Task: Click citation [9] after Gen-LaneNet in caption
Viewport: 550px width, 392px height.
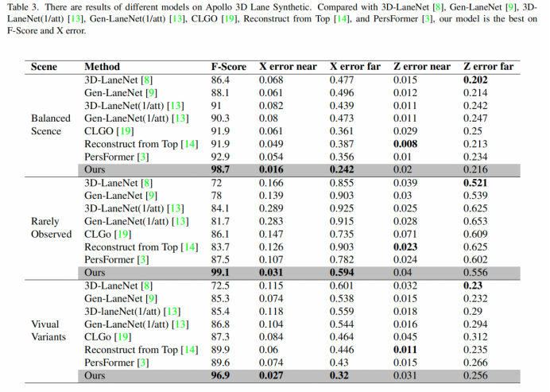Action: (x=510, y=7)
